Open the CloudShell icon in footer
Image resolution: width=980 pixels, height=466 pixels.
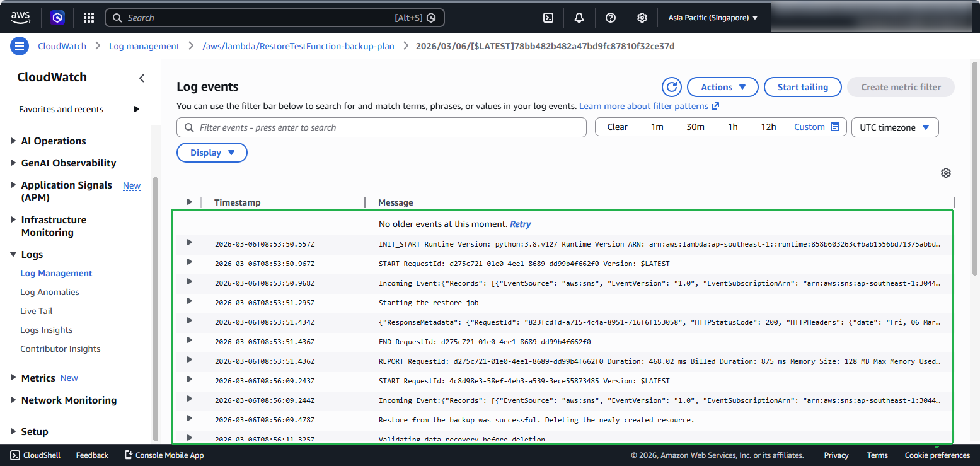coord(14,455)
